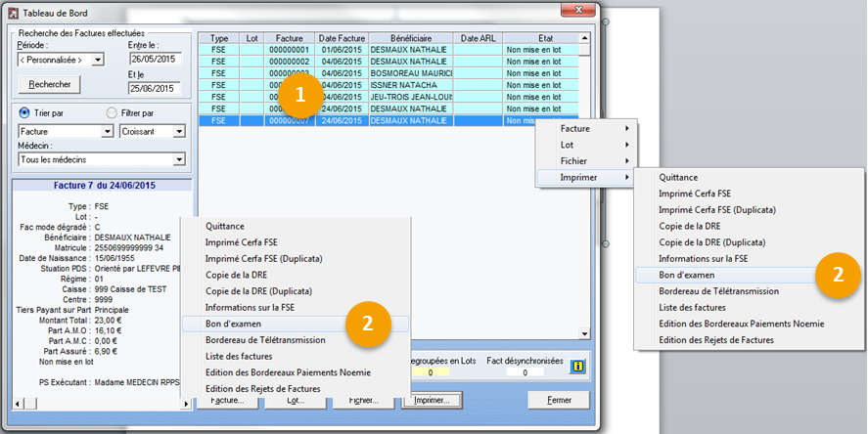Expand the Fichier submenu in context menu
The width and height of the screenshot is (868, 434).
tap(585, 160)
